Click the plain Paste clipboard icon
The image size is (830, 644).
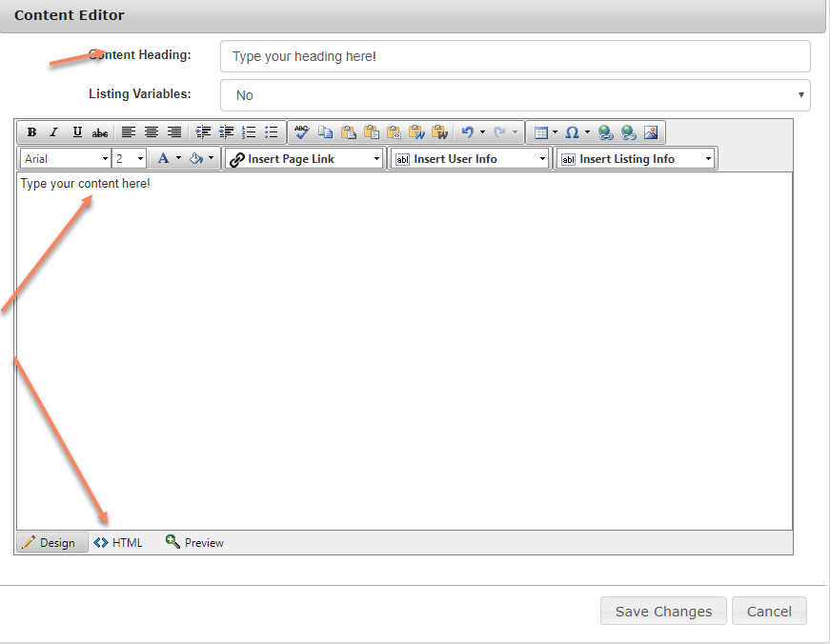point(349,132)
